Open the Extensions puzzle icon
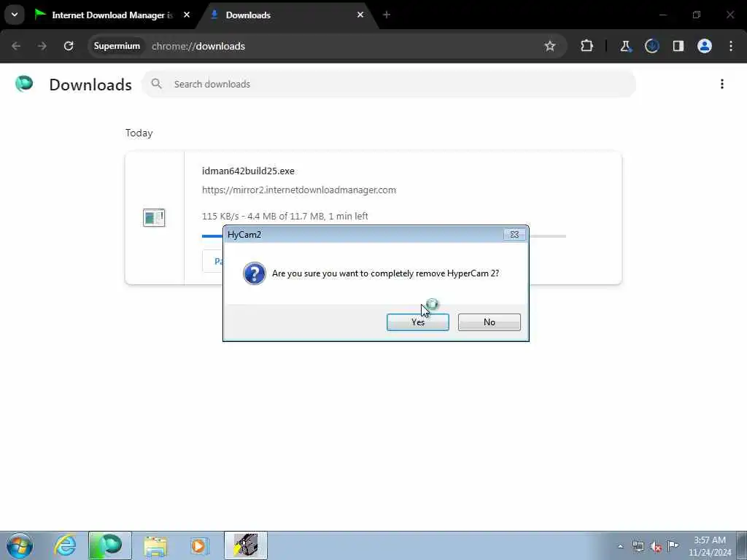This screenshot has height=560, width=747. pyautogui.click(x=587, y=46)
